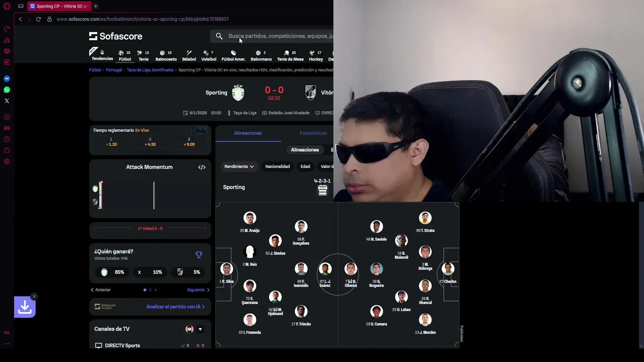This screenshot has height=362, width=644.
Task: Click the search magnifier icon
Action: [219, 36]
